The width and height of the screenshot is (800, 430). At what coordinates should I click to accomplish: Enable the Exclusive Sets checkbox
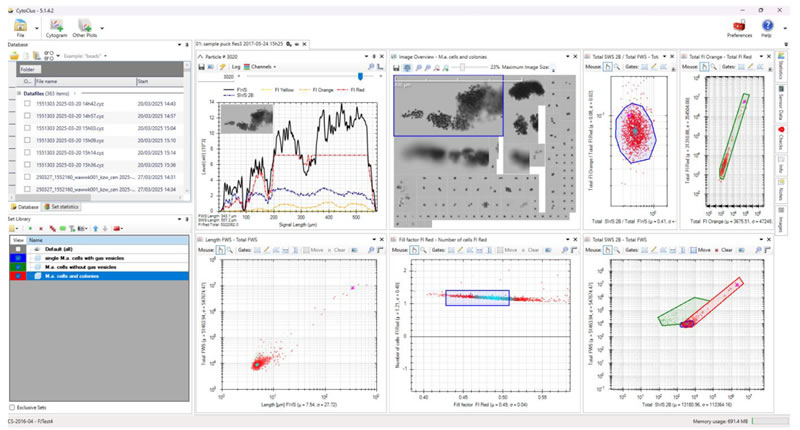pyautogui.click(x=12, y=407)
